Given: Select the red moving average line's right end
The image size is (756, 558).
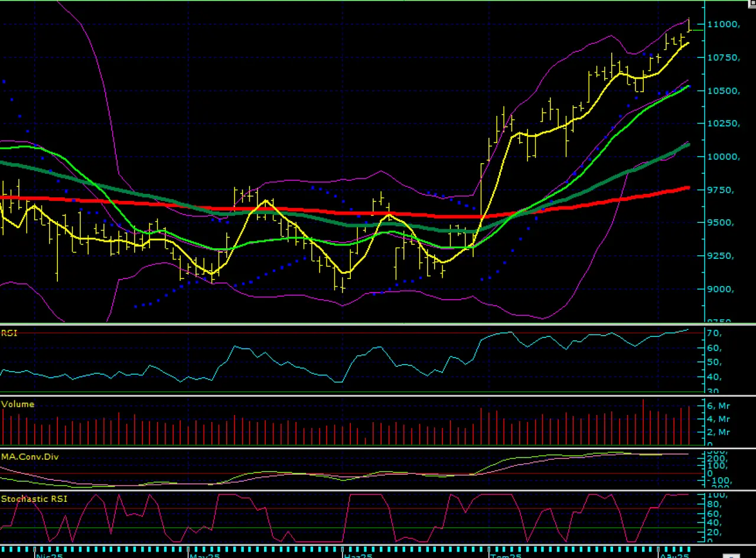Looking at the screenshot, I should tap(687, 188).
